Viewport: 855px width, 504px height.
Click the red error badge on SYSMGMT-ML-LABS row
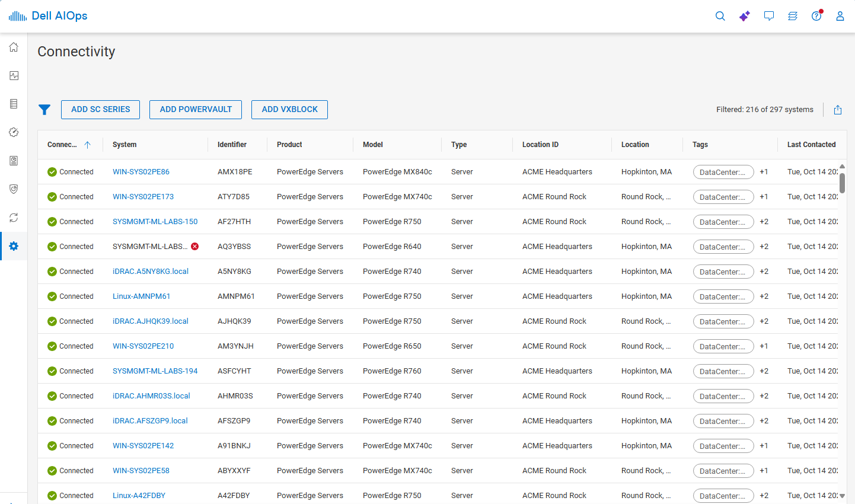pyautogui.click(x=194, y=246)
